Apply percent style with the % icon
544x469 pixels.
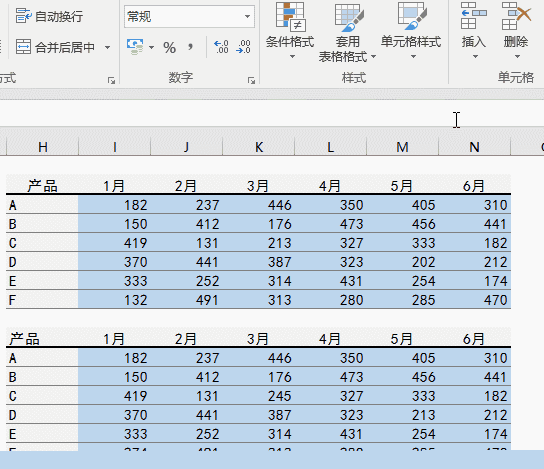click(x=169, y=47)
